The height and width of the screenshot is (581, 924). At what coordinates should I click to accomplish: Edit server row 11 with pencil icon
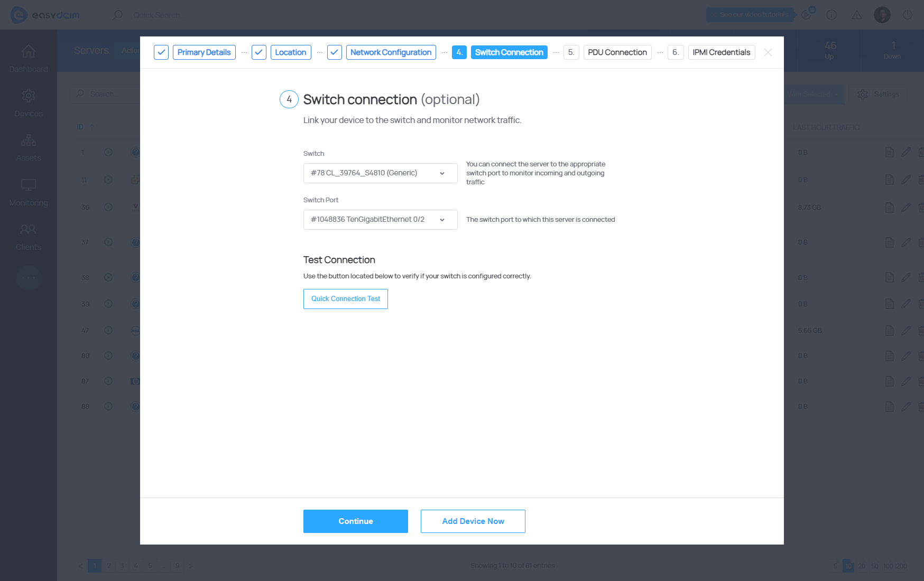[906, 180]
